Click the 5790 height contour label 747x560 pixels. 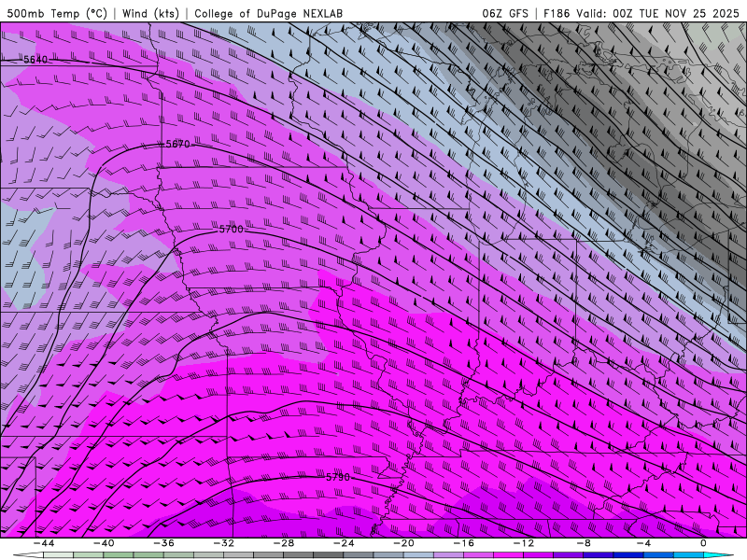[x=338, y=477]
